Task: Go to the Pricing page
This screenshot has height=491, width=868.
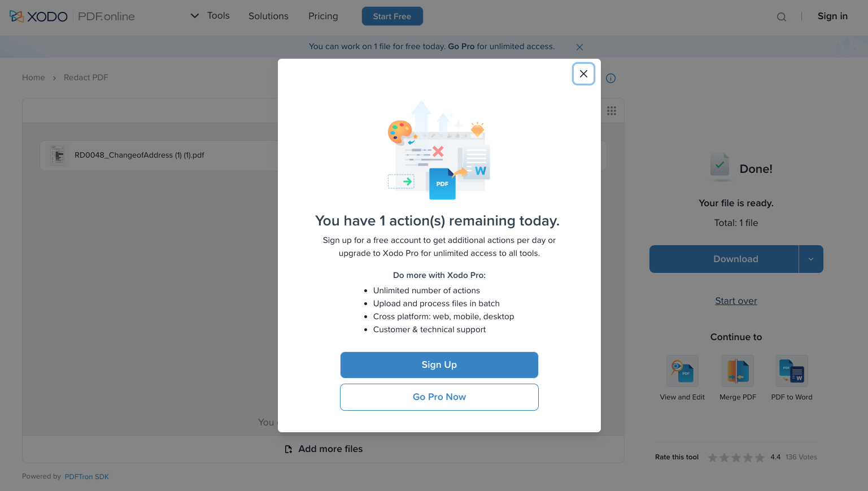Action: [323, 16]
